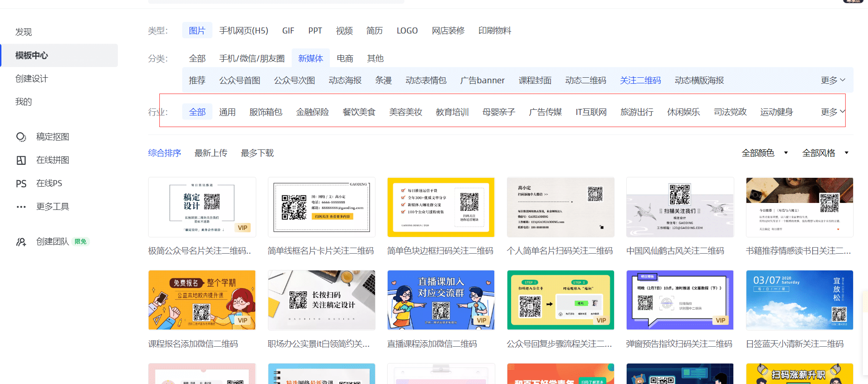Click the 更多工具 three-dots icon
Screen dimensions: 868x384
(21, 207)
